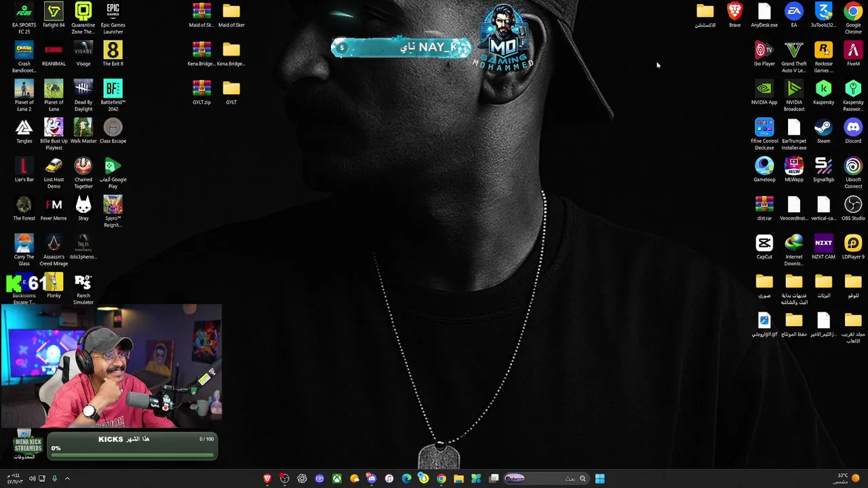Open Lost Host Demo shortcut

[54, 173]
